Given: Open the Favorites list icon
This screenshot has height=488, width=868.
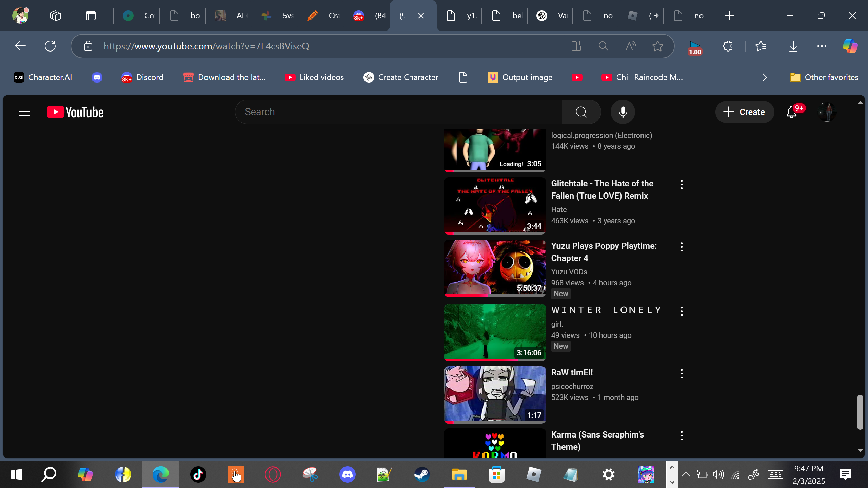Looking at the screenshot, I should point(761,46).
